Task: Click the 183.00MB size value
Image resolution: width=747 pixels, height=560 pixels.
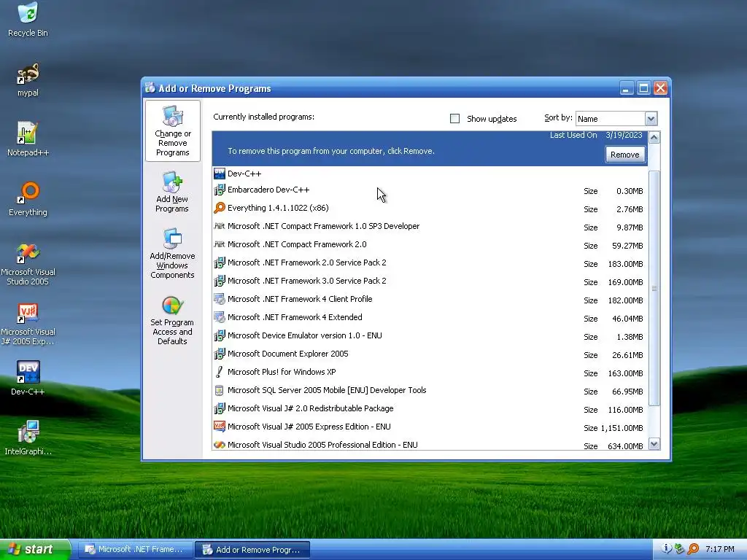Action: pos(625,264)
